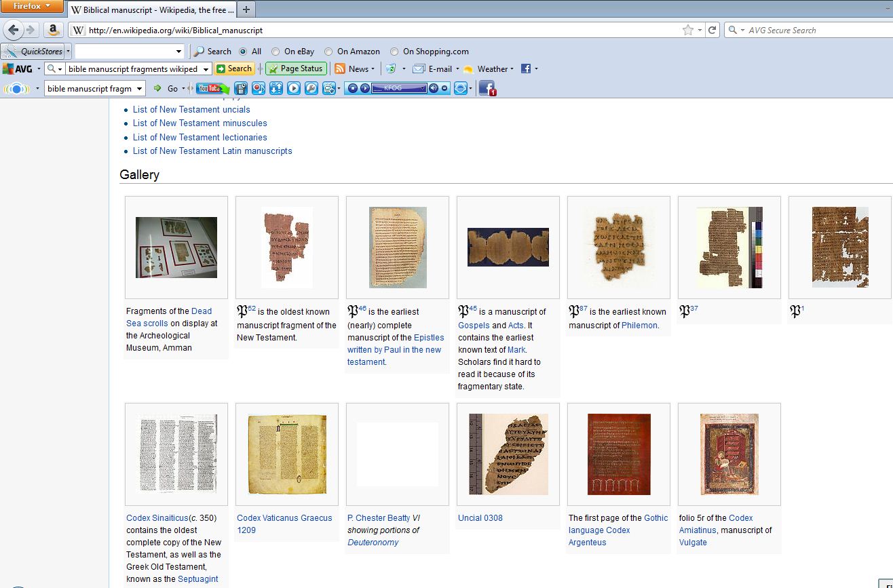Open the Firefox menu button
893x588 pixels.
coord(32,6)
